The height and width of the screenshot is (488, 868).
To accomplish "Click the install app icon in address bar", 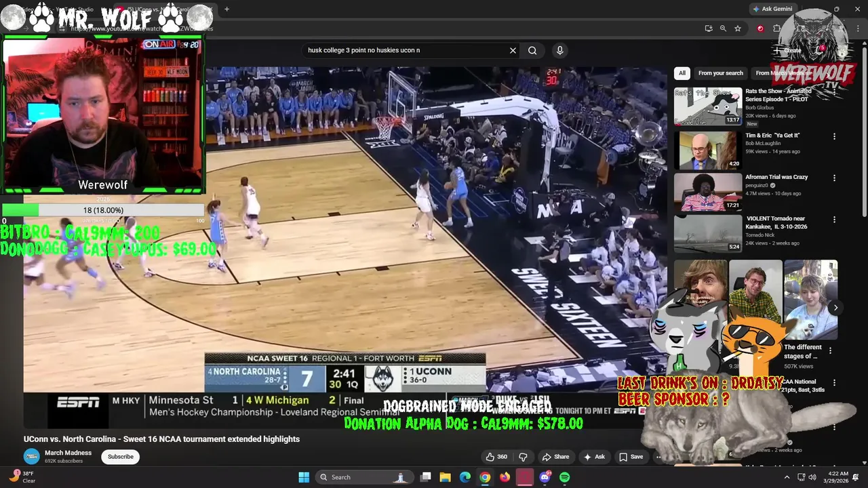I will (x=709, y=28).
